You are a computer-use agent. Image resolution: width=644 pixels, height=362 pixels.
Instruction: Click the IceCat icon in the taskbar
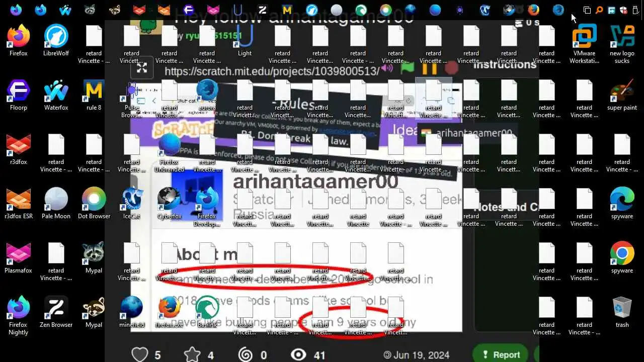point(485,10)
